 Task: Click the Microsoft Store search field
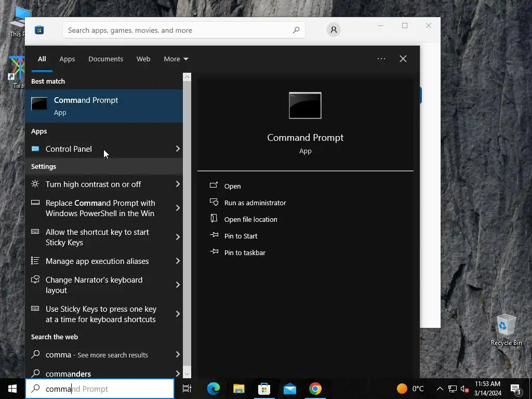pos(183,30)
